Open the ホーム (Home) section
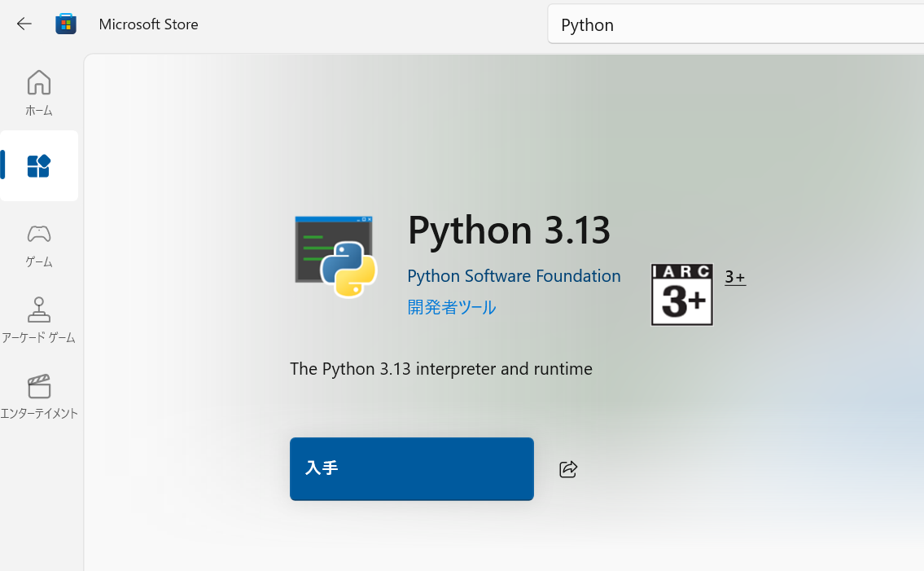This screenshot has width=924, height=571. tap(39, 93)
